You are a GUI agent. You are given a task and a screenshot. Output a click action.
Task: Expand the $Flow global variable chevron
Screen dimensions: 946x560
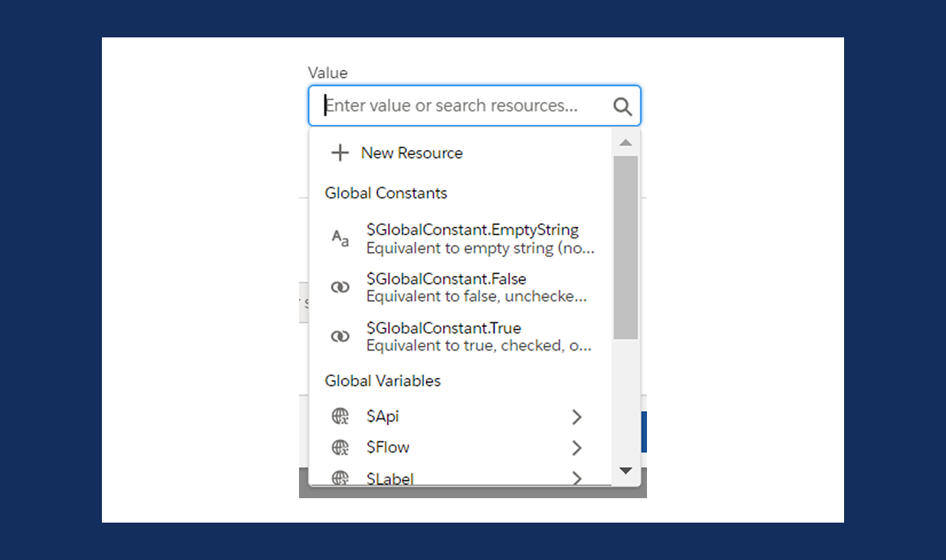[x=577, y=448]
